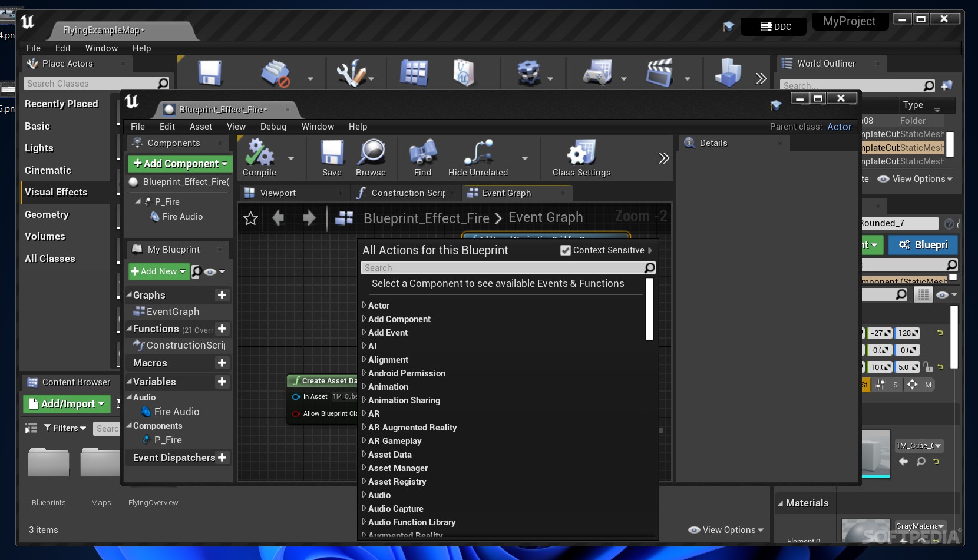Navigate back with the graph left arrow
Viewport: 978px width, 560px height.
[x=278, y=218]
